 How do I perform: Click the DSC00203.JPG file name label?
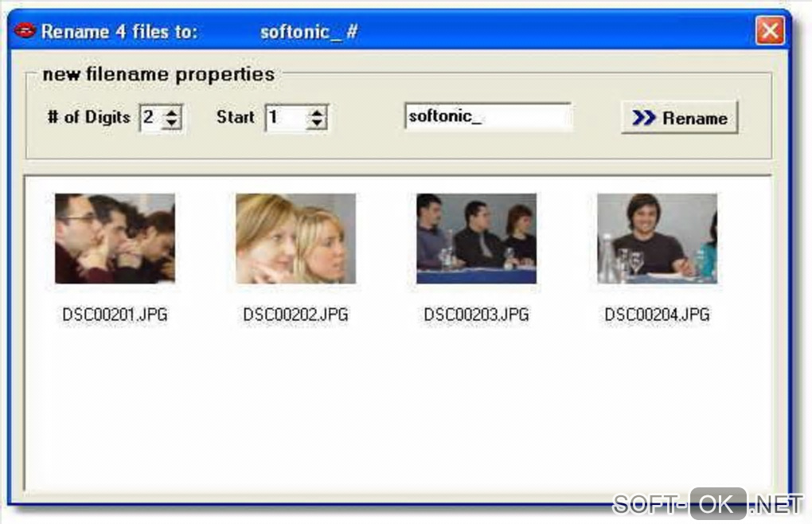pos(476,315)
